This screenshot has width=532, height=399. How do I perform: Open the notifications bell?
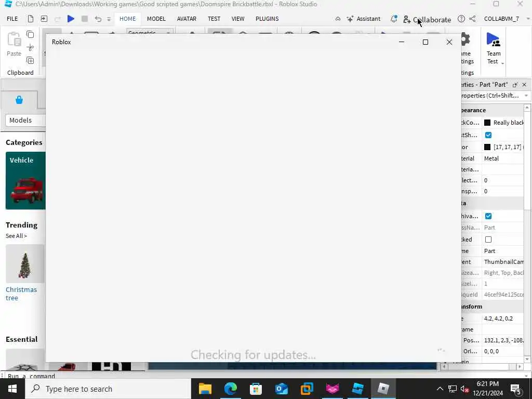pos(394,19)
